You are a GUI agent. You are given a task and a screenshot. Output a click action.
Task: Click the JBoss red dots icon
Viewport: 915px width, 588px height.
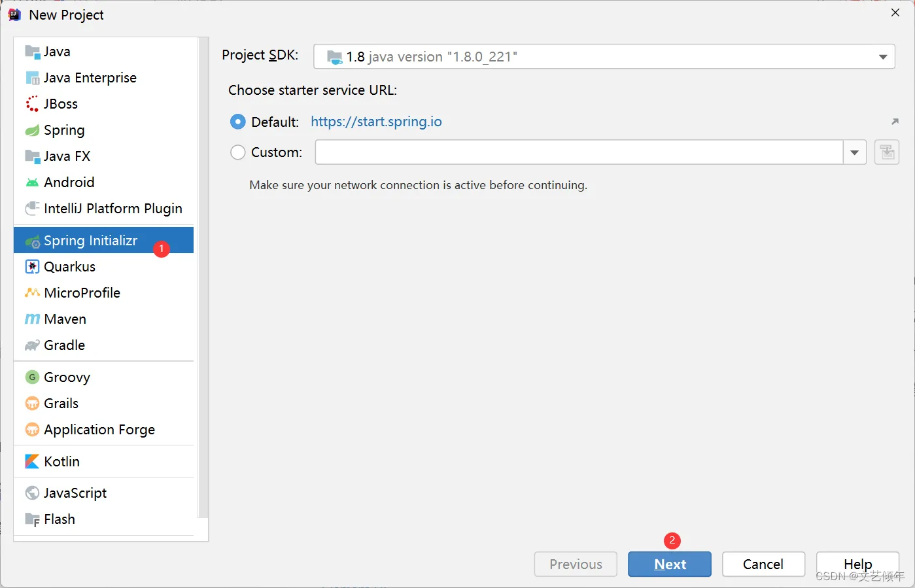[32, 104]
